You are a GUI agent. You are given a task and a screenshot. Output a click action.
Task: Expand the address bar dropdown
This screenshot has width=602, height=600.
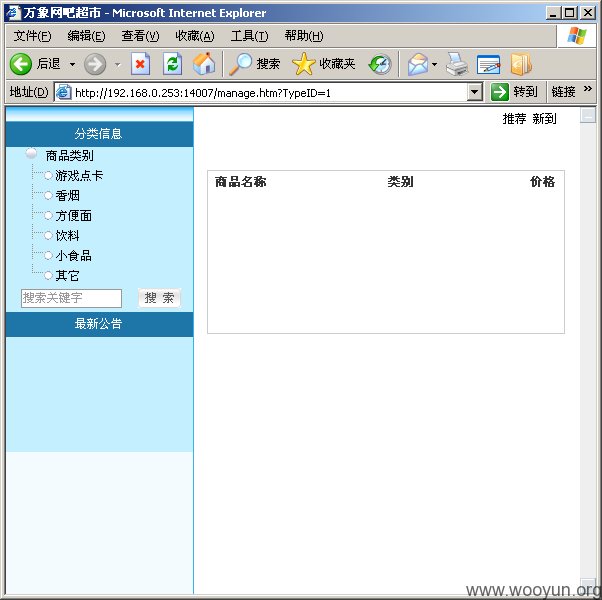(x=475, y=93)
